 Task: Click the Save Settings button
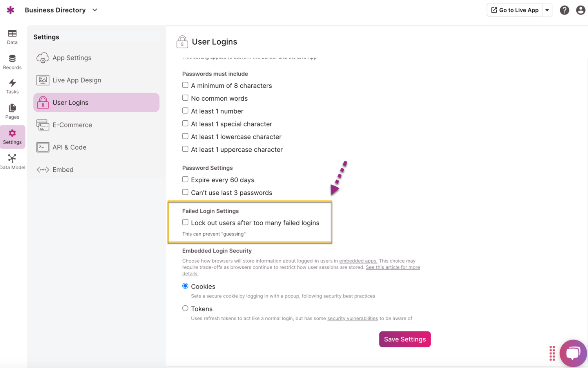pos(405,339)
